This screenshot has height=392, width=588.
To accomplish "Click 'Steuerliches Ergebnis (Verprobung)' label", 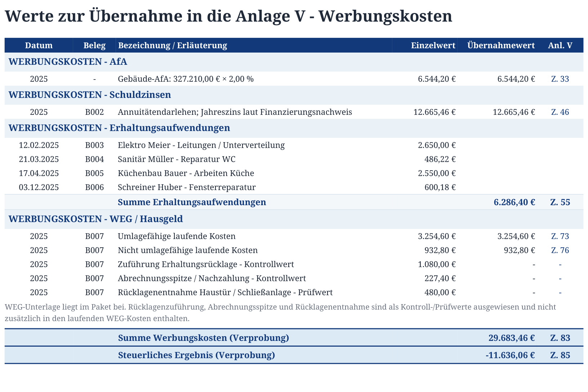I will [197, 355].
